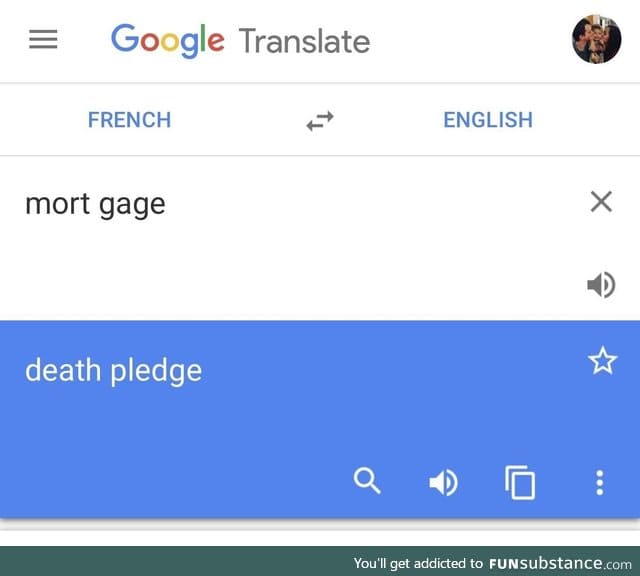Image resolution: width=640 pixels, height=576 pixels.
Task: Choose the ENGLISH target language
Action: pos(488,120)
